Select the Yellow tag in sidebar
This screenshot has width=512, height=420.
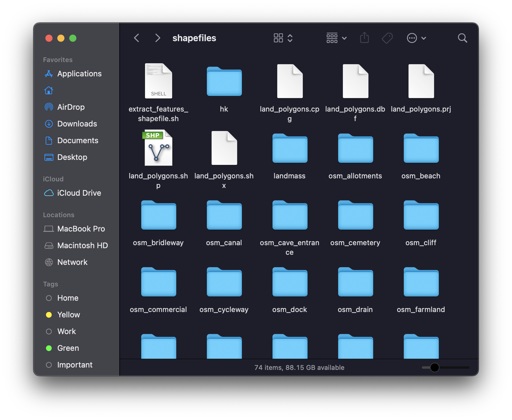pos(69,315)
